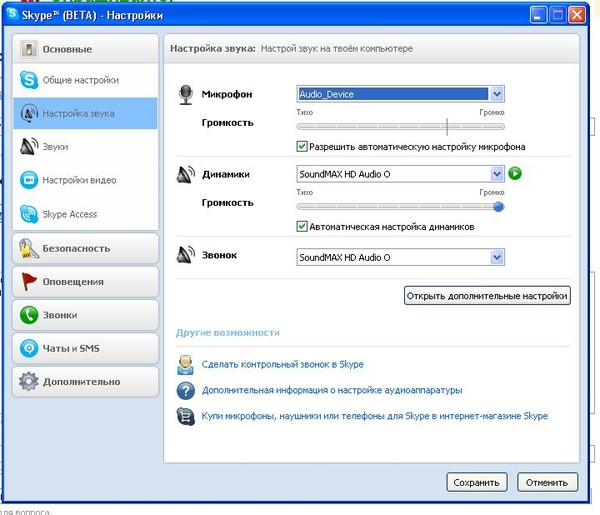The image size is (600, 515).
Task: Toggle Автоматическая настройка динамиков checkbox
Action: tap(302, 227)
